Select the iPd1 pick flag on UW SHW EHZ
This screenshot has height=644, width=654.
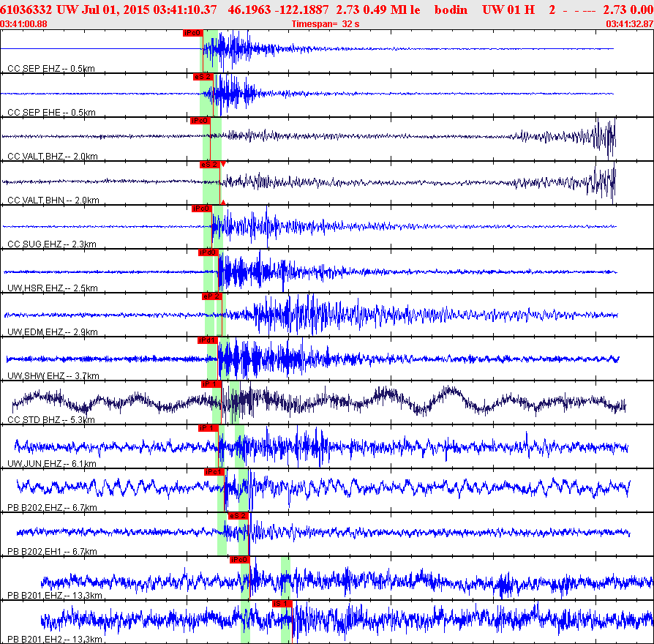pyautogui.click(x=207, y=340)
